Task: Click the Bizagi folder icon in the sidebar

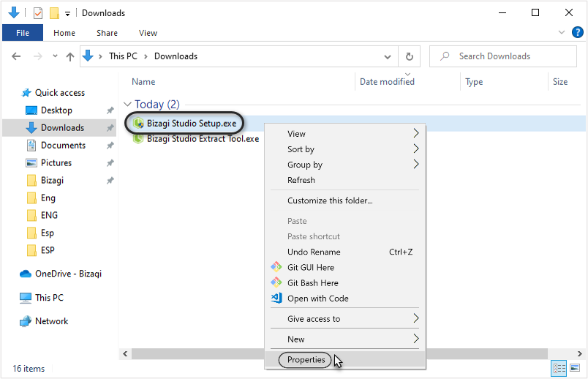Action: click(x=31, y=180)
